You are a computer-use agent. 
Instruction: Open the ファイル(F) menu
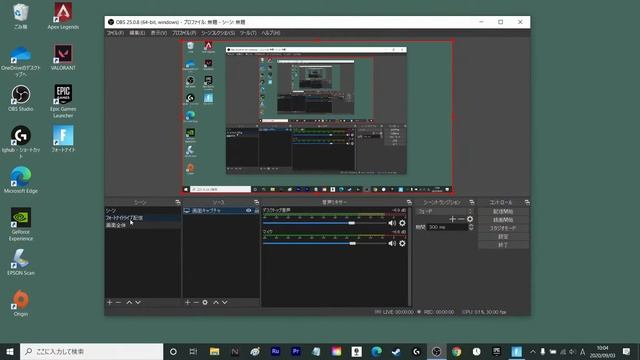tap(116, 33)
